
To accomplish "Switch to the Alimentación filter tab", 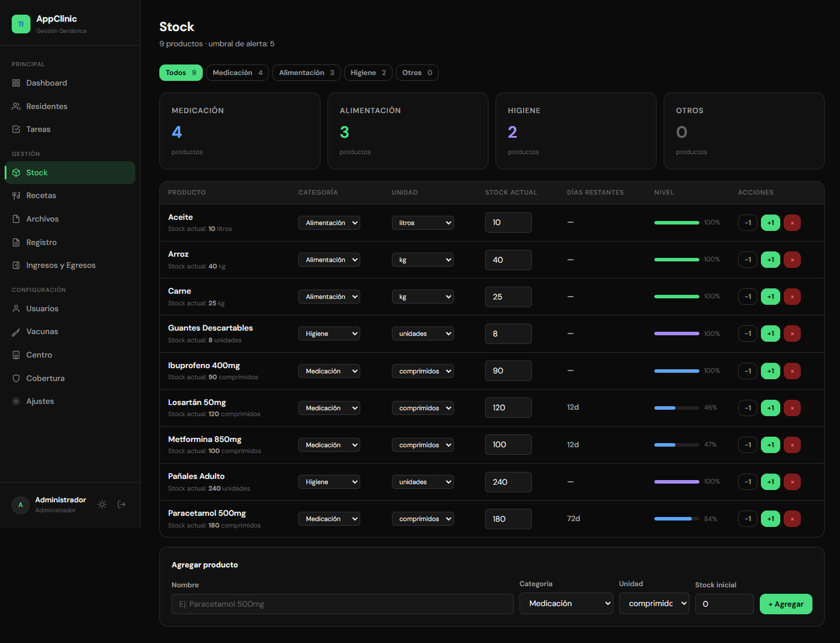I will click(307, 73).
